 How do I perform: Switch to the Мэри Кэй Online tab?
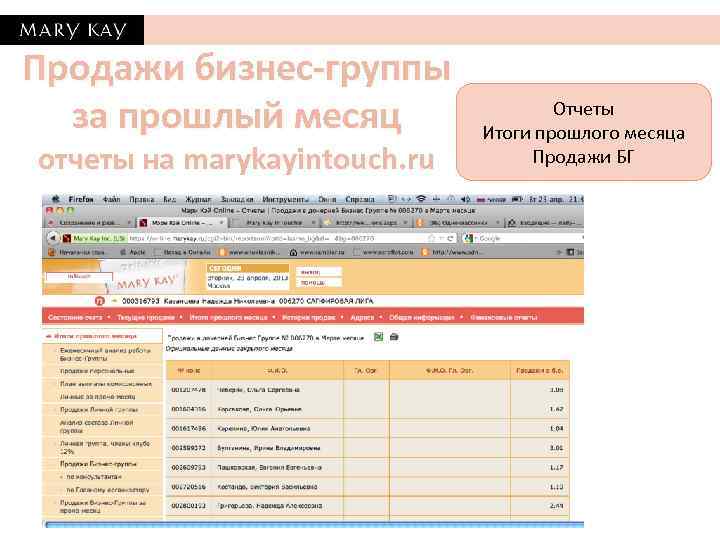182,223
